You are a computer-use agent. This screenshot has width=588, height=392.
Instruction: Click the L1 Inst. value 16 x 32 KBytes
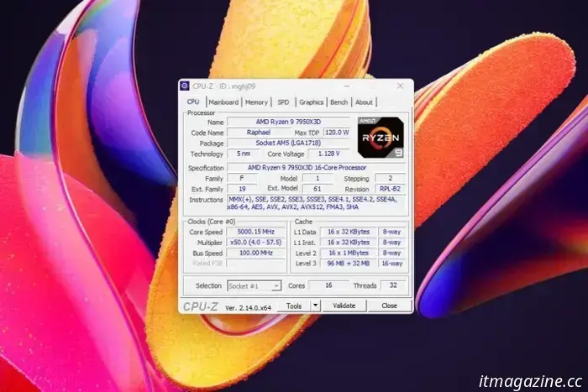tap(349, 242)
